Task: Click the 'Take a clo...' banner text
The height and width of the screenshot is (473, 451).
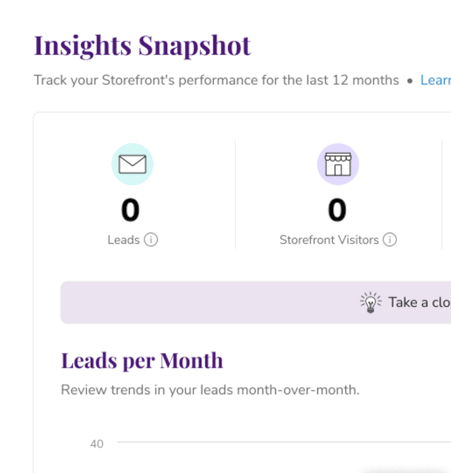Action: point(420,302)
